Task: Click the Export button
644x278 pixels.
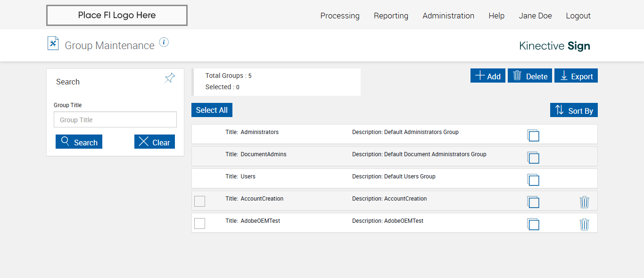Action: (x=576, y=76)
